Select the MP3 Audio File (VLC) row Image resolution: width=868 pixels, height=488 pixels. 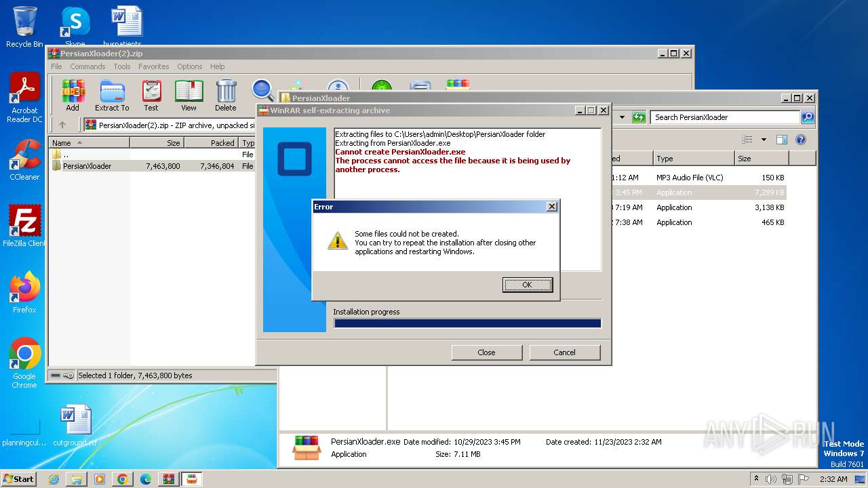[698, 178]
